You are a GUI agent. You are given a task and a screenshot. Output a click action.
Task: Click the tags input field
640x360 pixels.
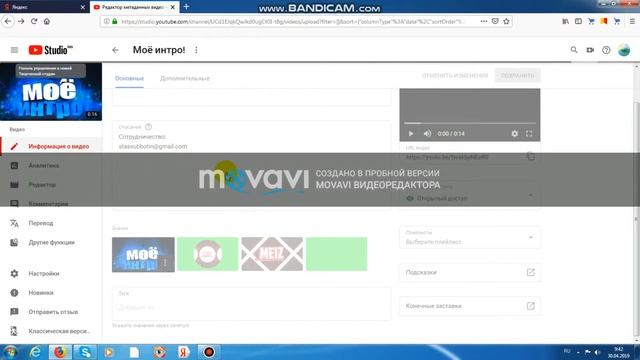pyautogui.click(x=251, y=304)
